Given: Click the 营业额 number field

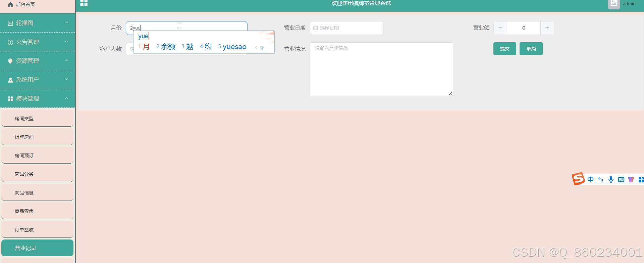Looking at the screenshot, I should 524,28.
